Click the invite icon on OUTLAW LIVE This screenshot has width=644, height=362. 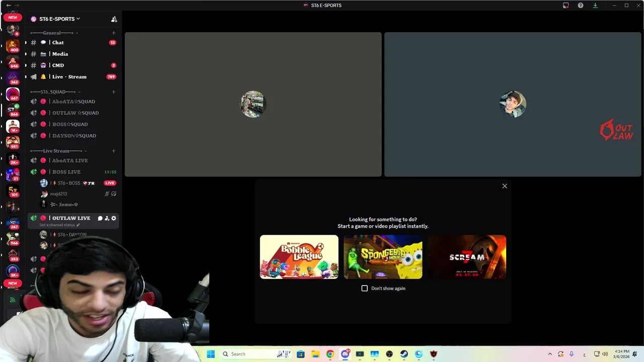(107, 218)
